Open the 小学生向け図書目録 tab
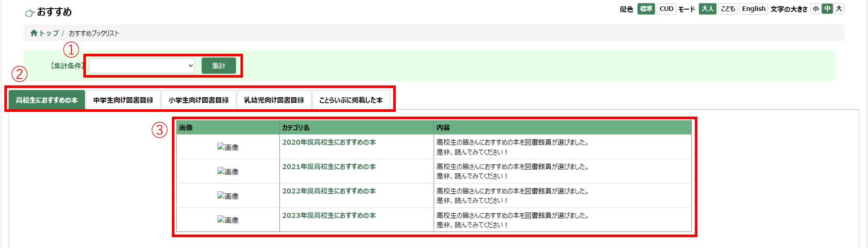Image resolution: width=868 pixels, height=248 pixels. (x=198, y=100)
